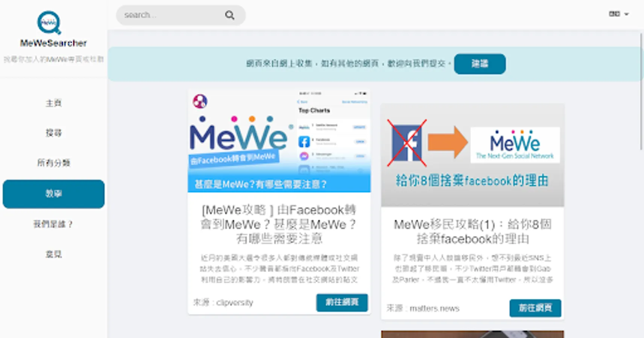The image size is (644, 338).
Task: Click the MeWeSearcher site title text
Action: [53, 43]
